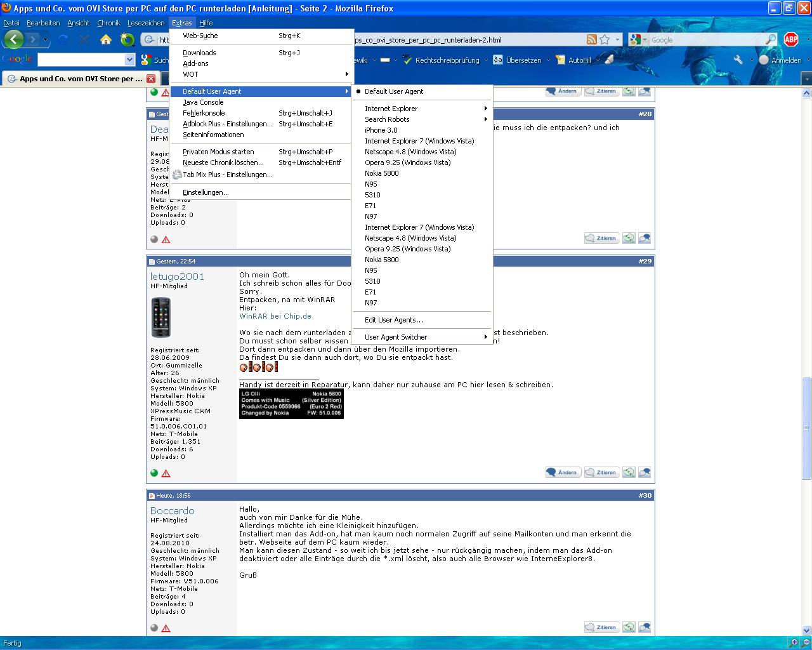Click the Google toolbar wrench icon

tap(738, 60)
